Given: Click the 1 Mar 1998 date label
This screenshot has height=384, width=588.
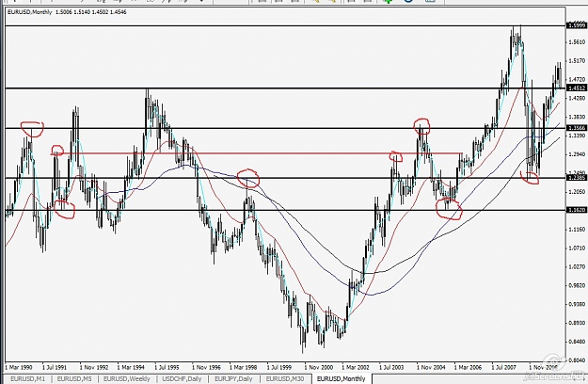Looking at the screenshot, I should coord(244,367).
